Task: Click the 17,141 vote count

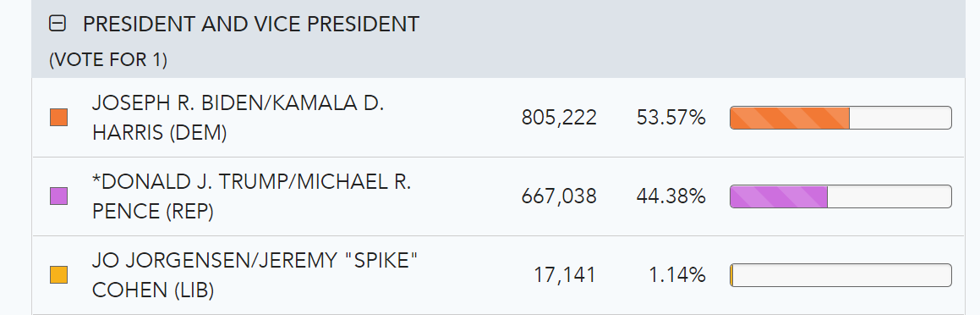Action: pos(564,275)
